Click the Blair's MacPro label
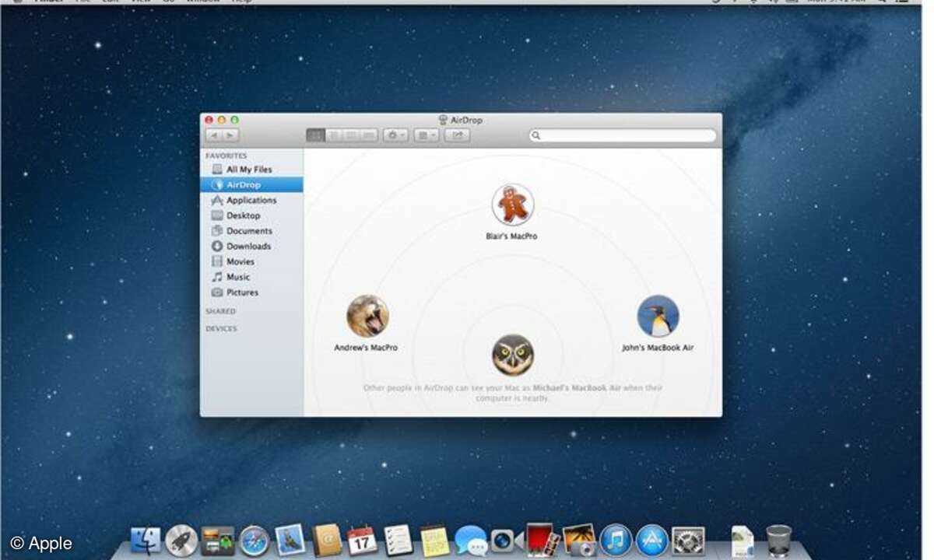Viewport: 934px width, 560px height. click(512, 236)
